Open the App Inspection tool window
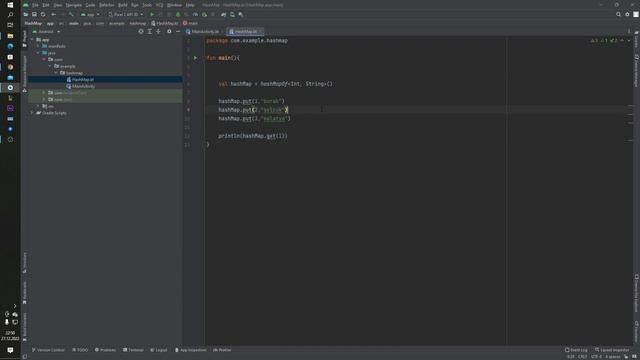 [191, 350]
